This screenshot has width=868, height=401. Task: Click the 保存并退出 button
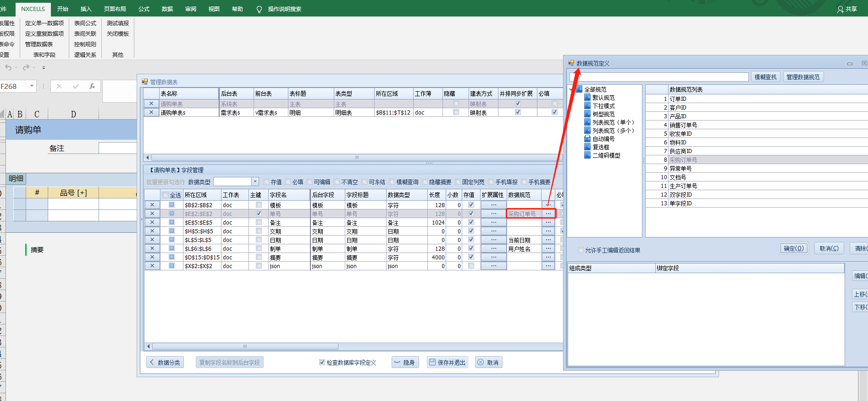click(x=447, y=363)
